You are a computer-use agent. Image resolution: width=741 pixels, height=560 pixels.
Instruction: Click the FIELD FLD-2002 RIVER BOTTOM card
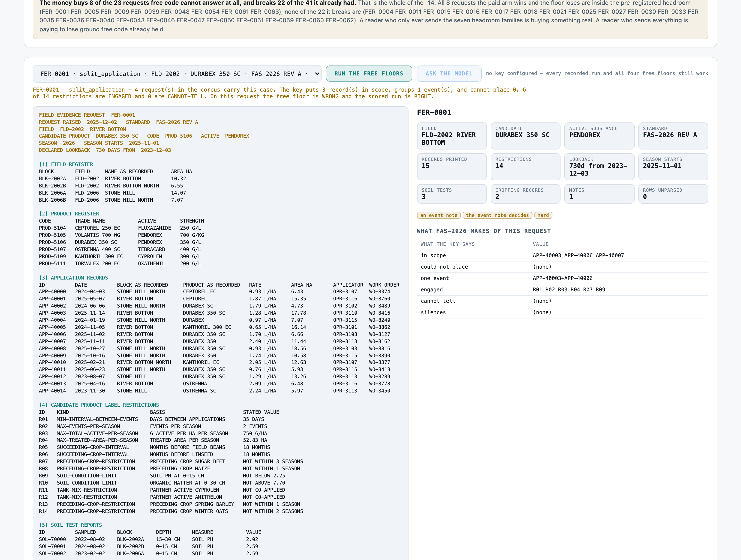(x=451, y=136)
